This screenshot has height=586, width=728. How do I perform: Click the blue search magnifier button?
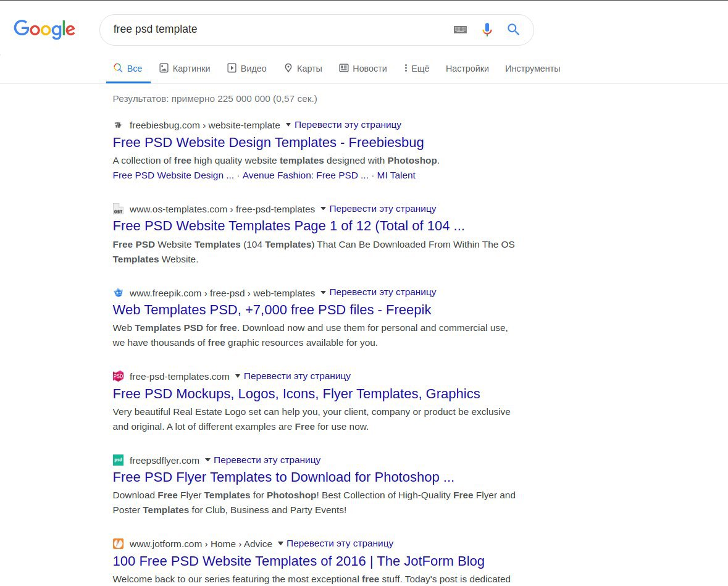[513, 29]
